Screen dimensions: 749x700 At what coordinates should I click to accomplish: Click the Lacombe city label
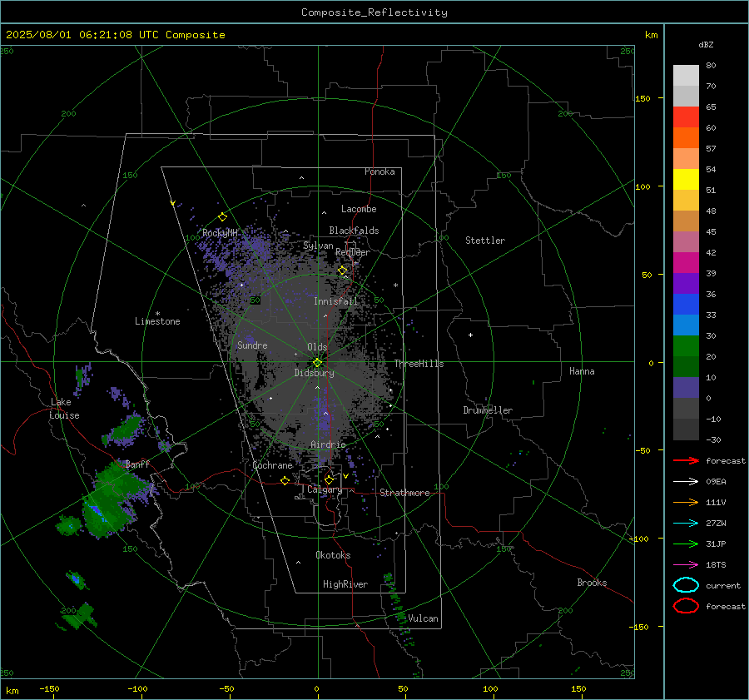click(359, 209)
